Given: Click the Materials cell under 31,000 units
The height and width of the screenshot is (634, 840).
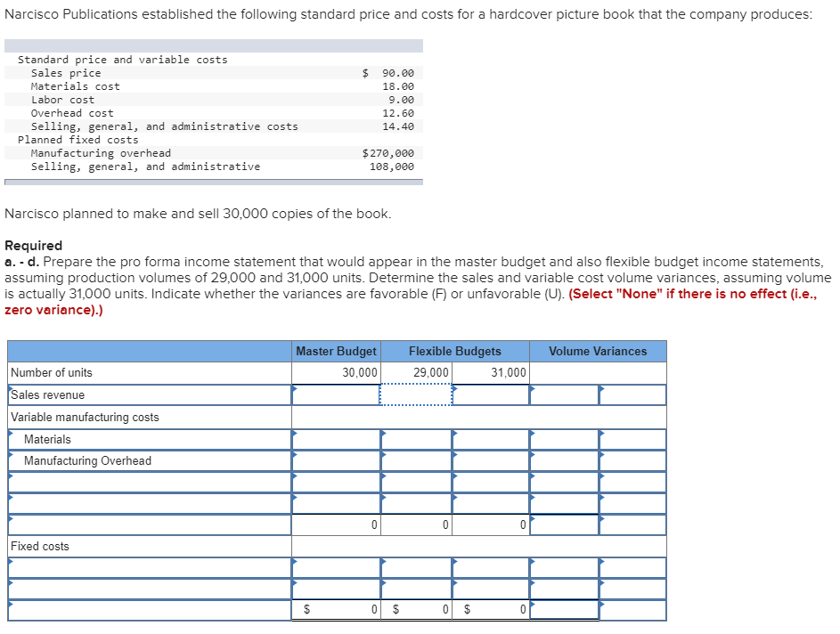Looking at the screenshot, I should 490,439.
